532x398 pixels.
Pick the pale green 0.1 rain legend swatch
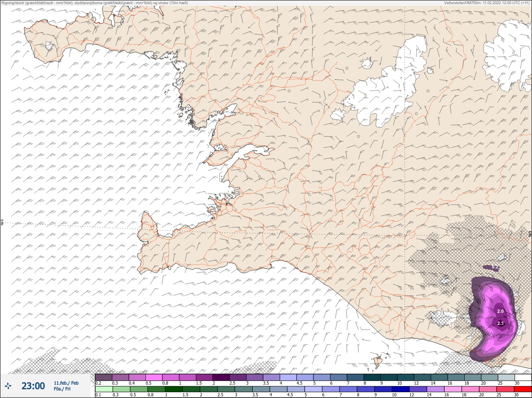click(x=103, y=389)
